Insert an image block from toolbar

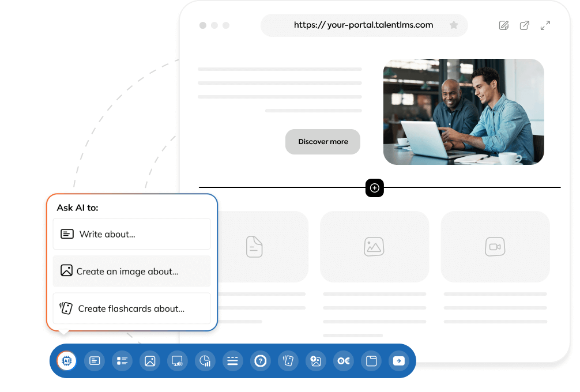coord(150,361)
